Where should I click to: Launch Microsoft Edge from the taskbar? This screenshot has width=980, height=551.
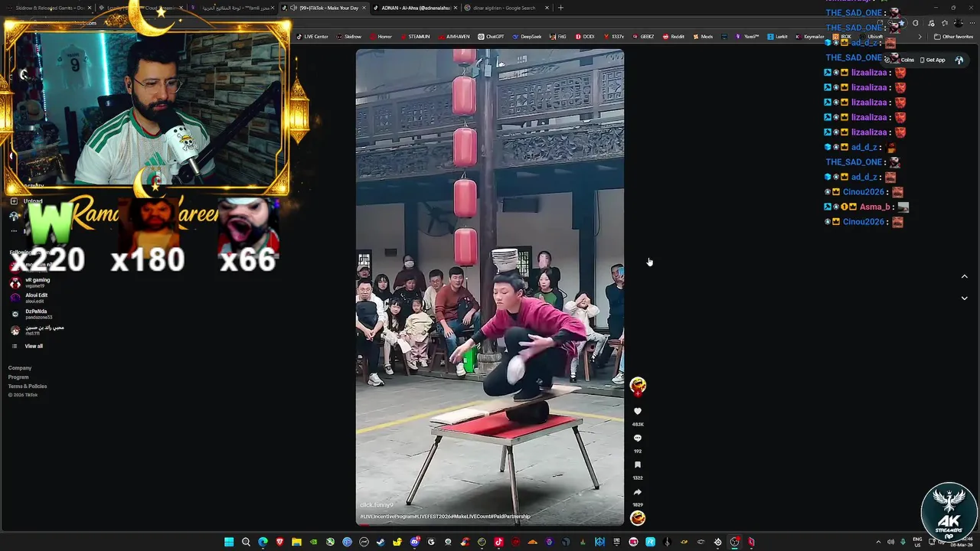[x=263, y=542]
